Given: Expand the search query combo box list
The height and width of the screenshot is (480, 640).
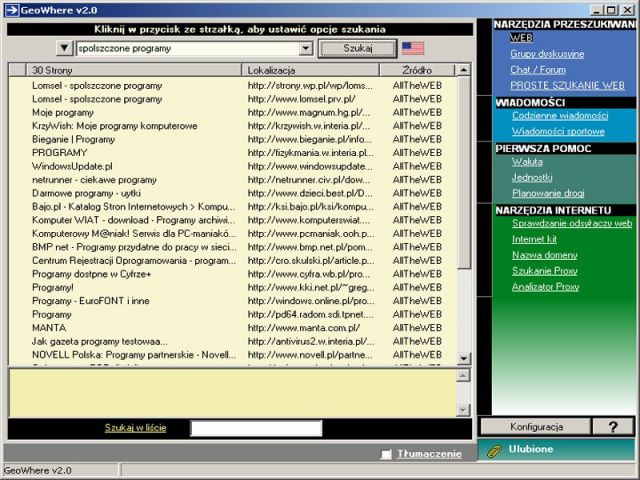Looking at the screenshot, I should click(305, 48).
